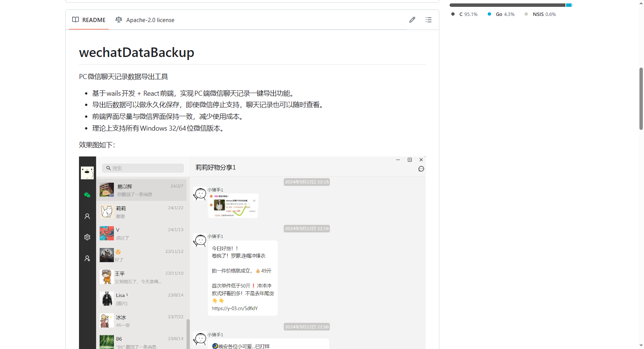Select the 易以辉 conversation row
The width and height of the screenshot is (644, 349).
pos(141,190)
